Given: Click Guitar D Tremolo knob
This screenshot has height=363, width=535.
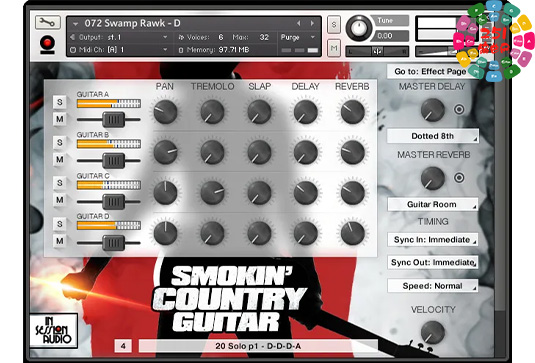Looking at the screenshot, I should (212, 233).
